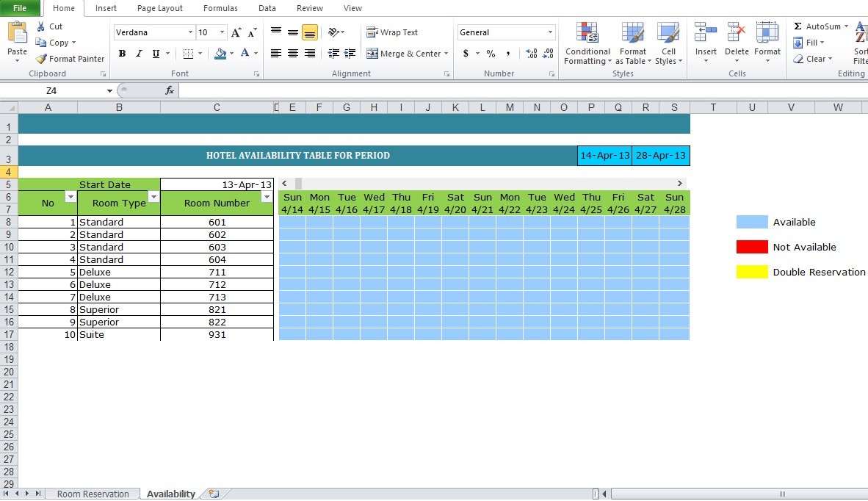The height and width of the screenshot is (501, 868).
Task: Click the date scrollbar left arrow
Action: click(x=284, y=183)
